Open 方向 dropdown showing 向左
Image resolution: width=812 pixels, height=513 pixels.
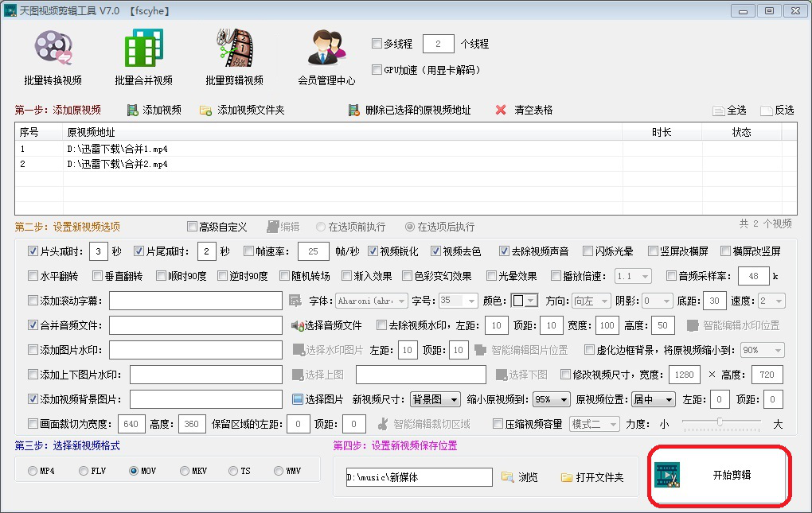coord(591,301)
